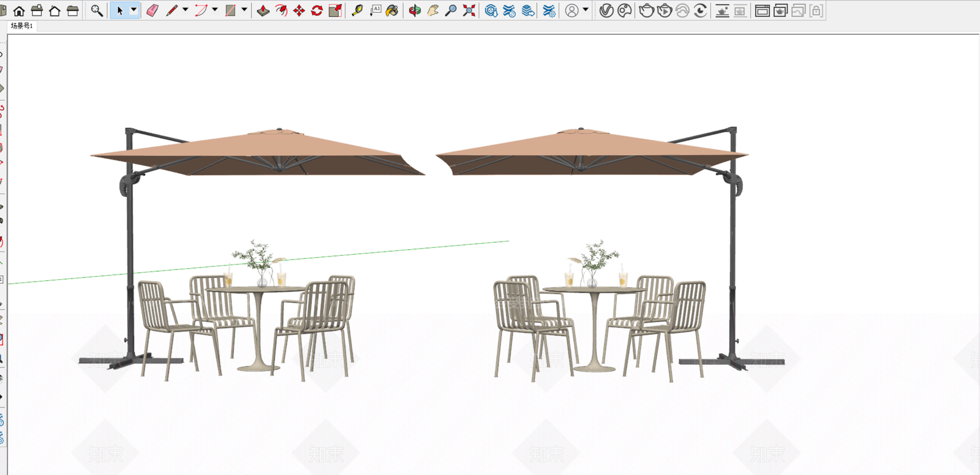Viewport: 980px width, 475px height.
Task: Start V-Ray render with teapot icon
Action: click(x=646, y=10)
